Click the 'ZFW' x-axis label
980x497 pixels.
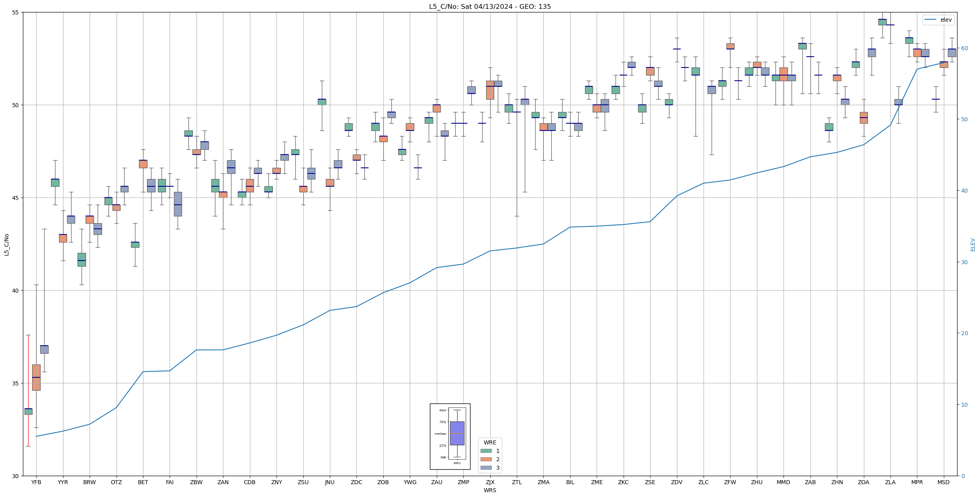[730, 483]
